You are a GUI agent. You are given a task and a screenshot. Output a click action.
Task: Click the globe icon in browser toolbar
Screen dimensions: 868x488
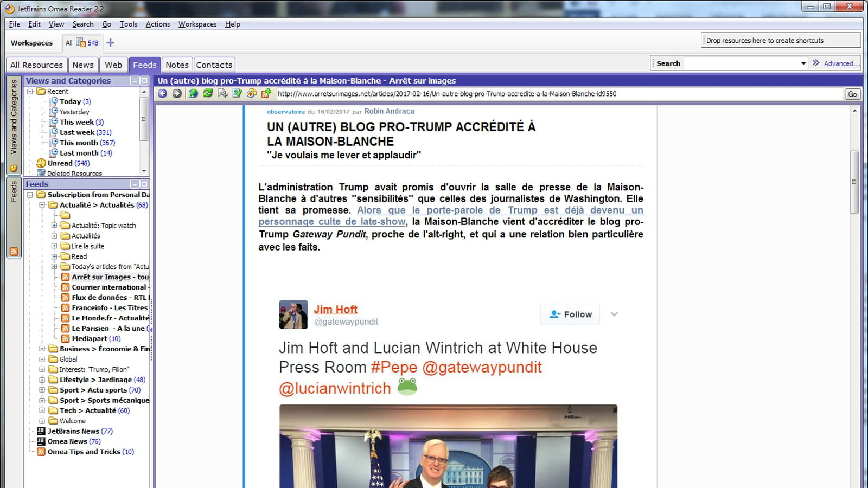193,94
